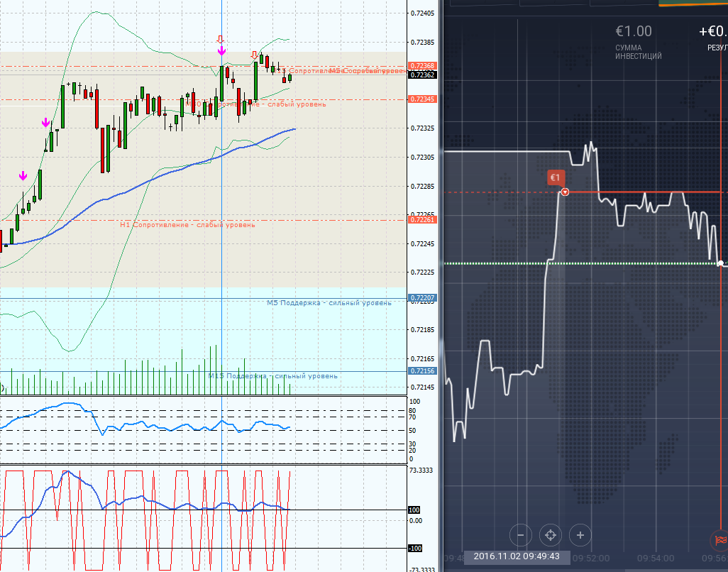The image size is (728, 572).
Task: Zoom in the chart with plus button
Action: (580, 535)
